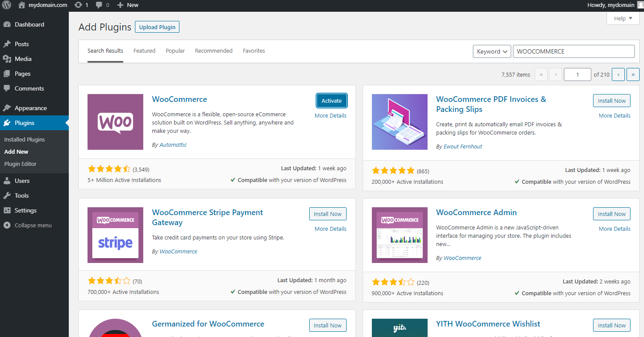Select the Posts pin icon
The width and height of the screenshot is (644, 337).
(x=7, y=44)
